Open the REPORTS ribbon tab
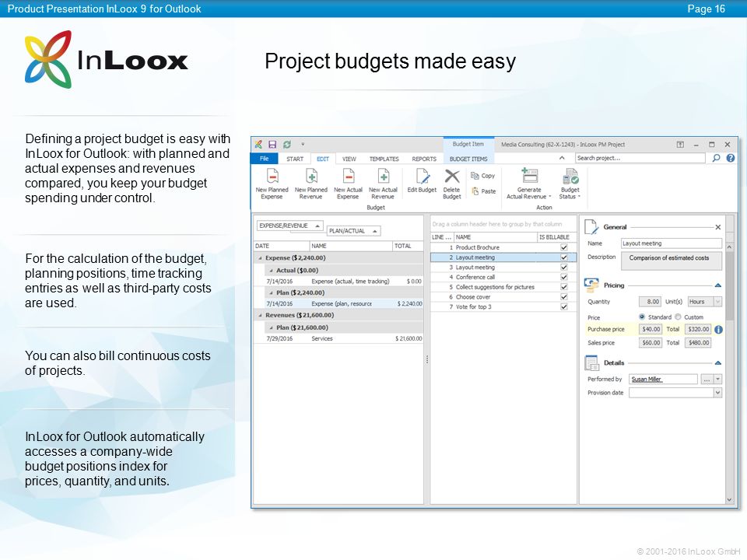The image size is (747, 560). click(x=424, y=159)
